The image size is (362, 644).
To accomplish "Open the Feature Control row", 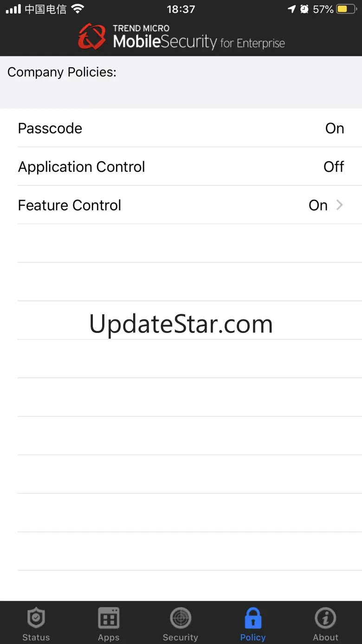I will point(181,205).
